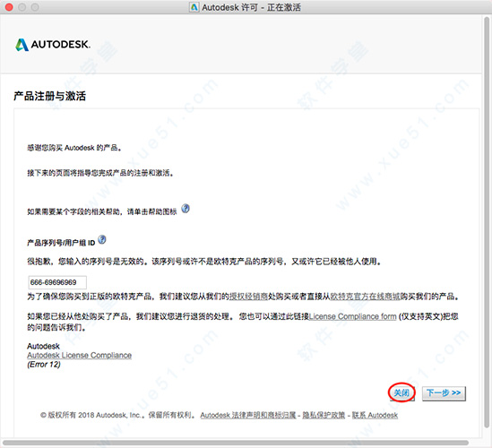This screenshot has height=448, width=492.
Task: Click the 产品序列号/用户组 ID label
Action: pyautogui.click(x=61, y=243)
